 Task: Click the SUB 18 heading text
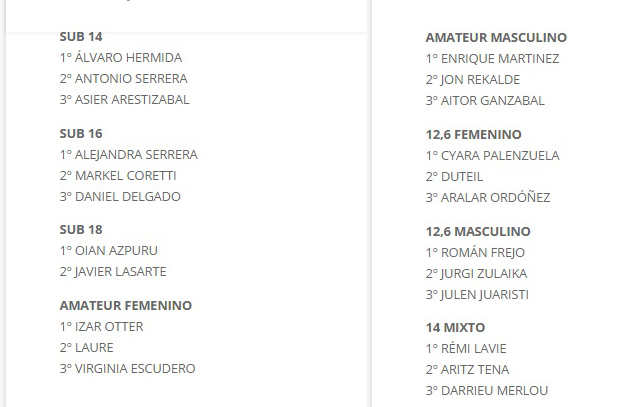click(81, 229)
